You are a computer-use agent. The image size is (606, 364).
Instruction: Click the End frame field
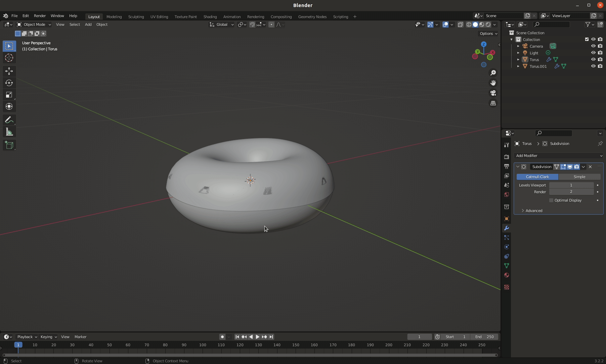[484, 337]
